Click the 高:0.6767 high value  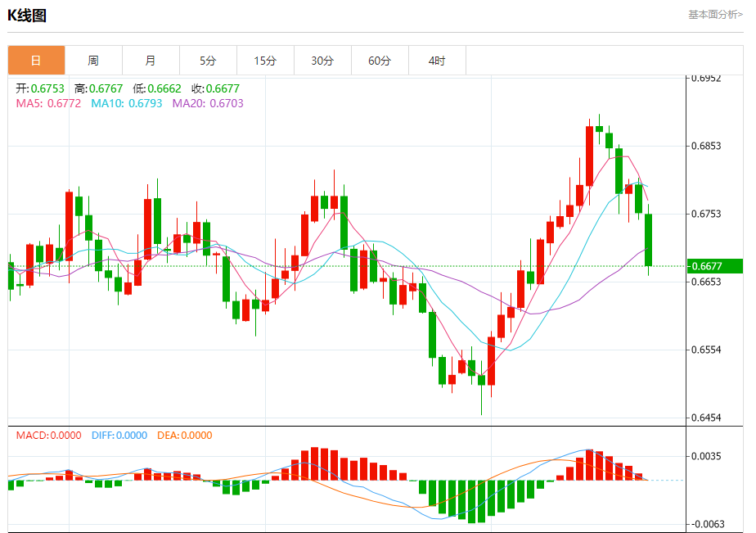click(x=99, y=88)
